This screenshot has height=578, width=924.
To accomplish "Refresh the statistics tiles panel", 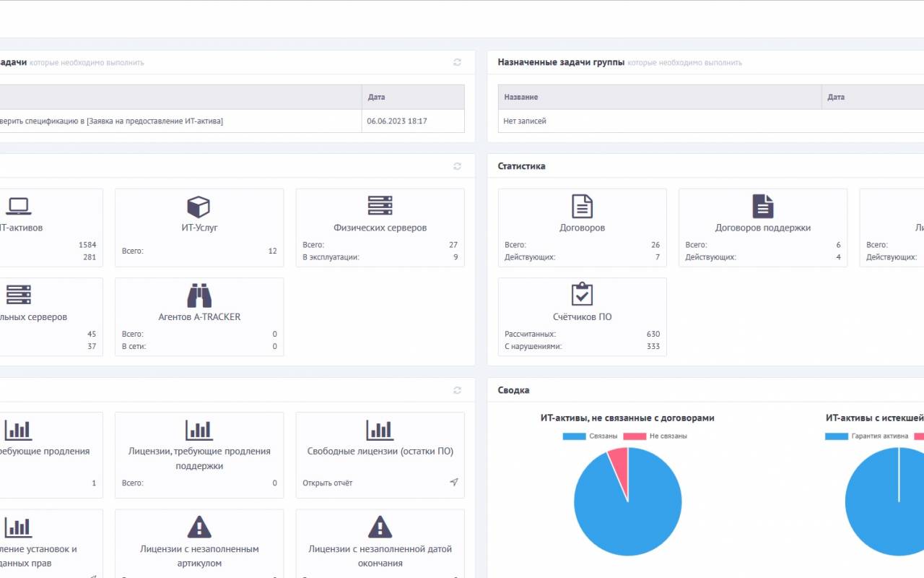I will pos(457,166).
